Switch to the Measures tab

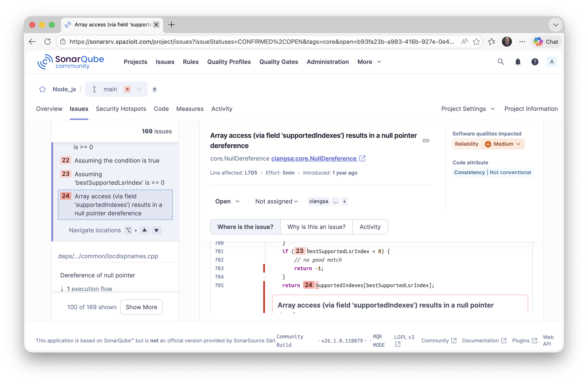(x=190, y=109)
